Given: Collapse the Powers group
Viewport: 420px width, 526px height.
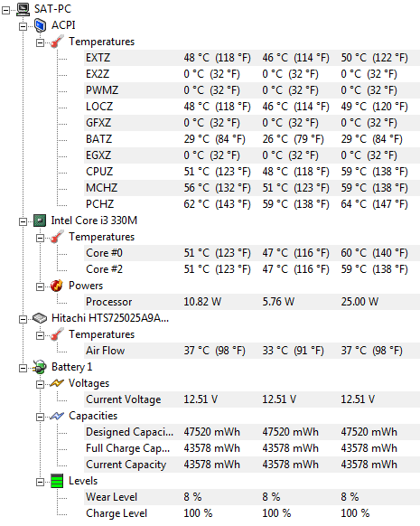Looking at the screenshot, I should (x=40, y=286).
